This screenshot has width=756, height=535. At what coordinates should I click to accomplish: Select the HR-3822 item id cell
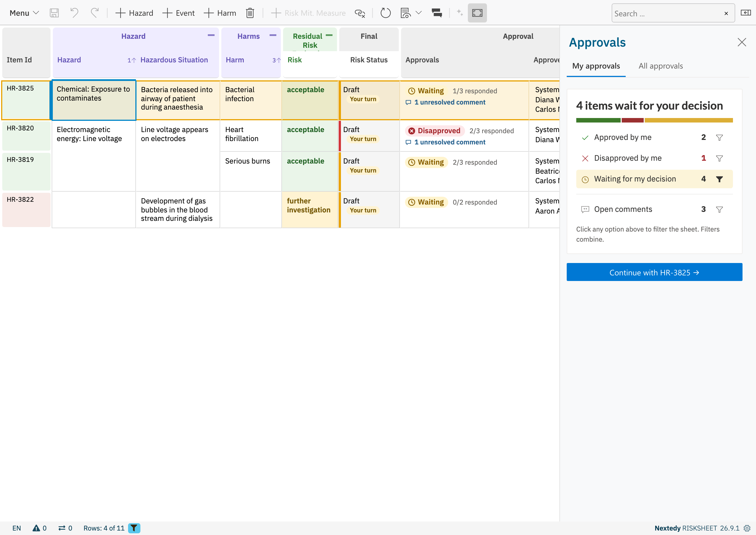click(x=26, y=210)
